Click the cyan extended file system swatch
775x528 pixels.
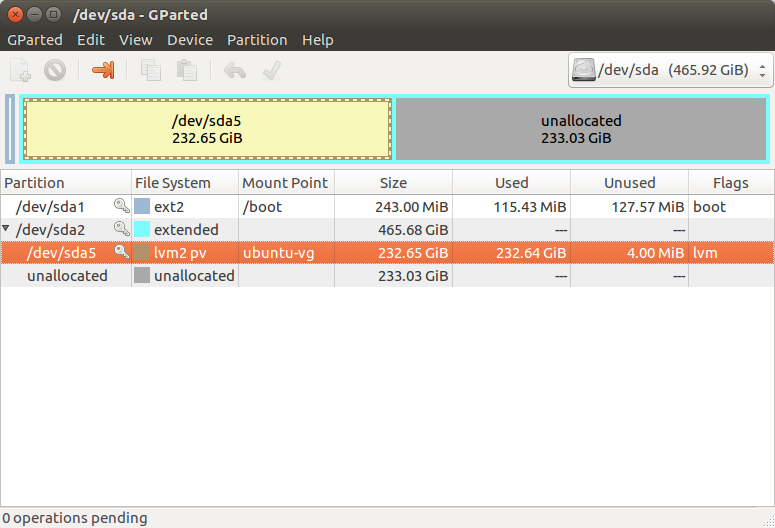pyautogui.click(x=142, y=230)
